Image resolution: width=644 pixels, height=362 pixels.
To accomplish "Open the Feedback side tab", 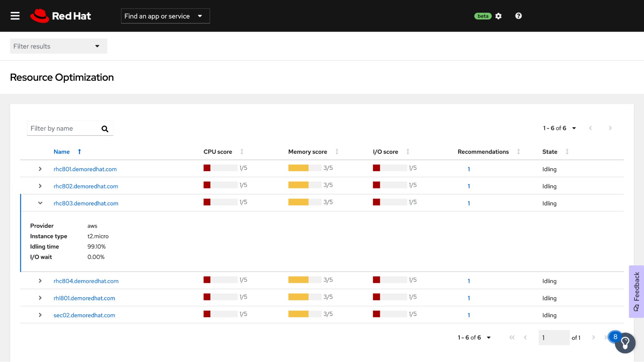I will [x=636, y=291].
